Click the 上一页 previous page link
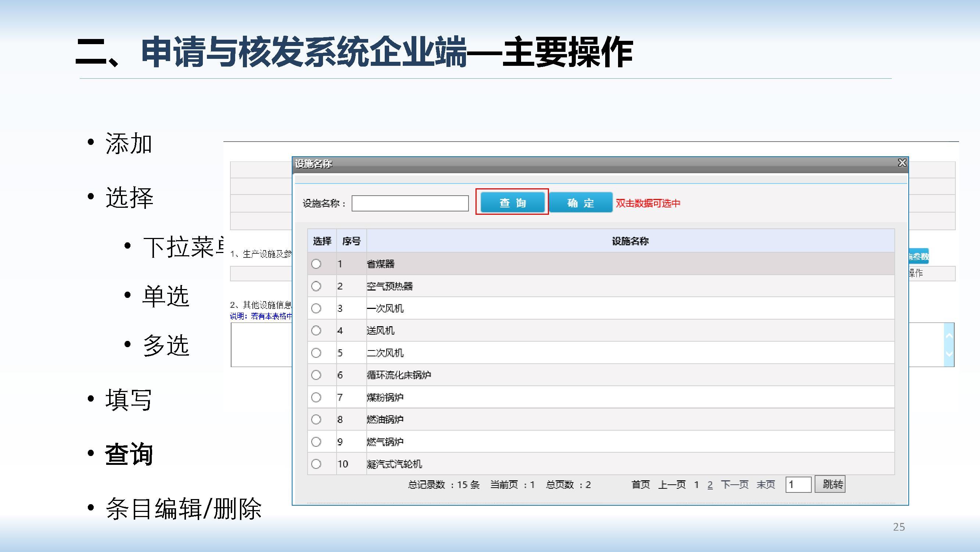Viewport: 980px width, 552px height. coord(672,485)
